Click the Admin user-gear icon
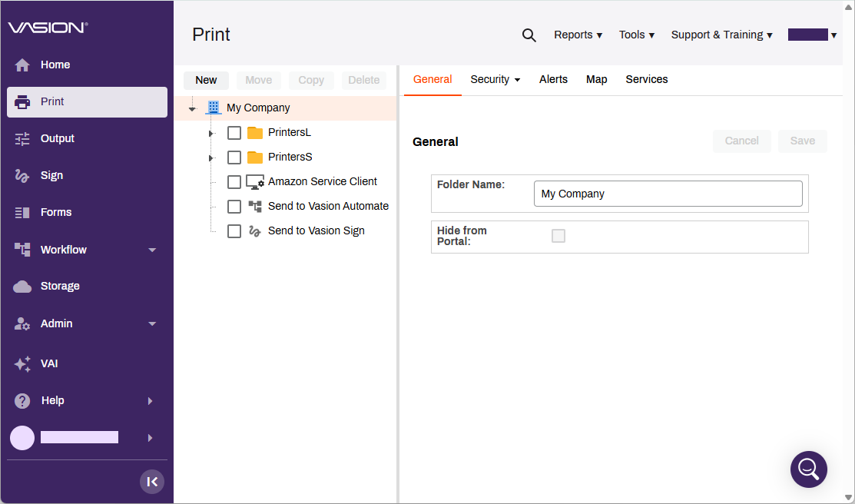 coord(22,324)
